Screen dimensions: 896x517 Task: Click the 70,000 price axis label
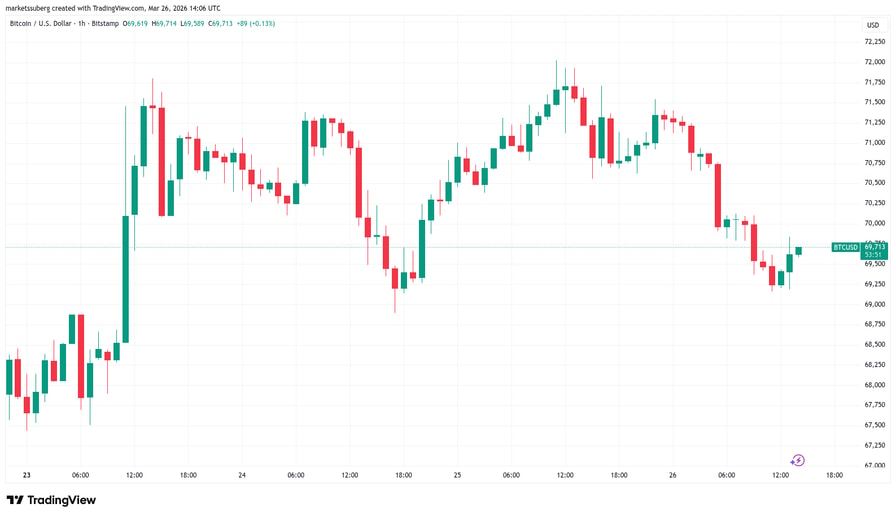coord(874,223)
